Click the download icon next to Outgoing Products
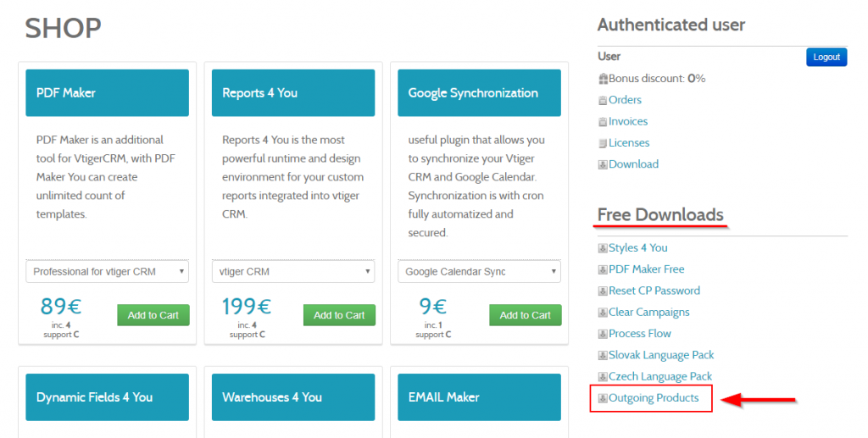868x438 pixels. click(603, 399)
